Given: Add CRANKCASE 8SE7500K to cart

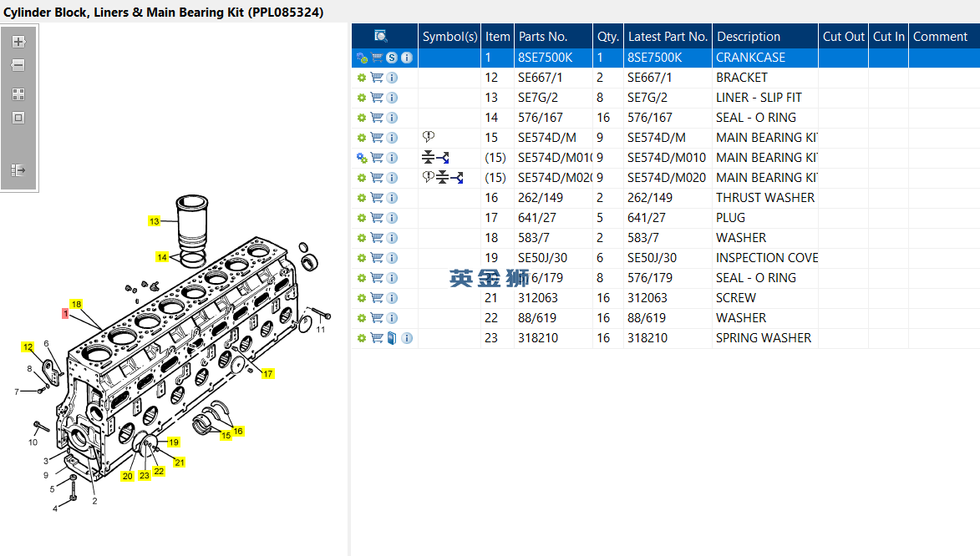Looking at the screenshot, I should pos(377,58).
